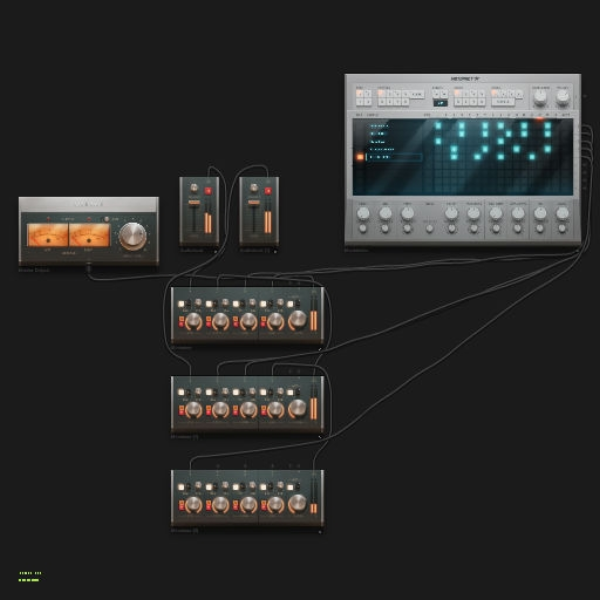
Task: Click the orange channel indicator beside selected drum row
Action: pyautogui.click(x=360, y=157)
